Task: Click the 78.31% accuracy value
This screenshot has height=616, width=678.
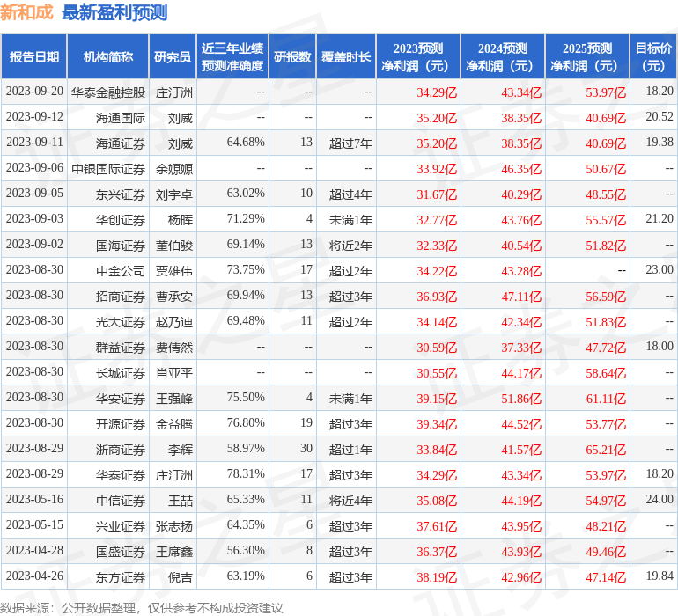Action: point(246,473)
